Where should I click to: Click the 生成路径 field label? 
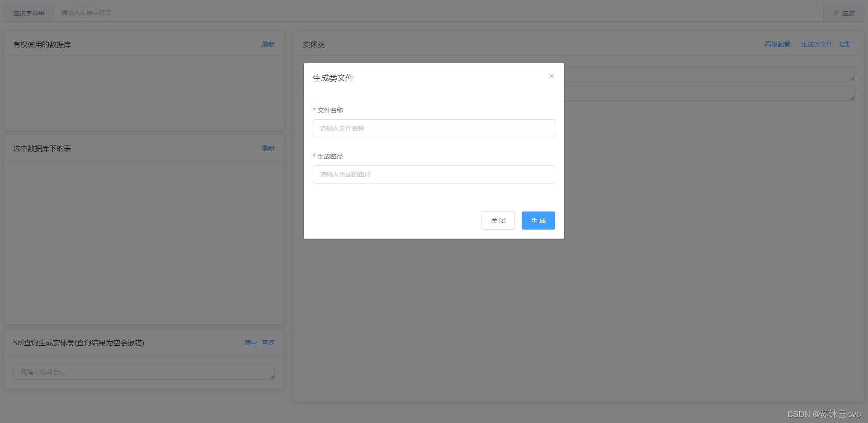click(330, 156)
